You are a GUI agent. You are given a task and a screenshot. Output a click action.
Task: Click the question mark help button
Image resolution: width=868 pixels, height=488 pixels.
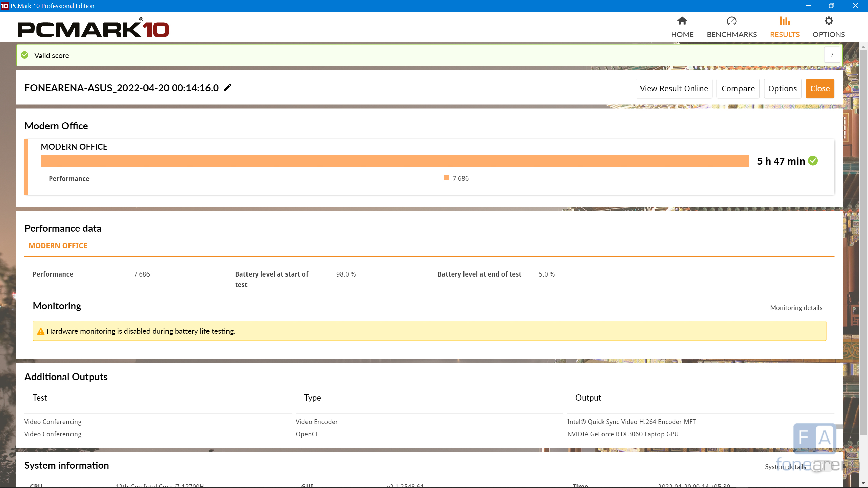832,55
